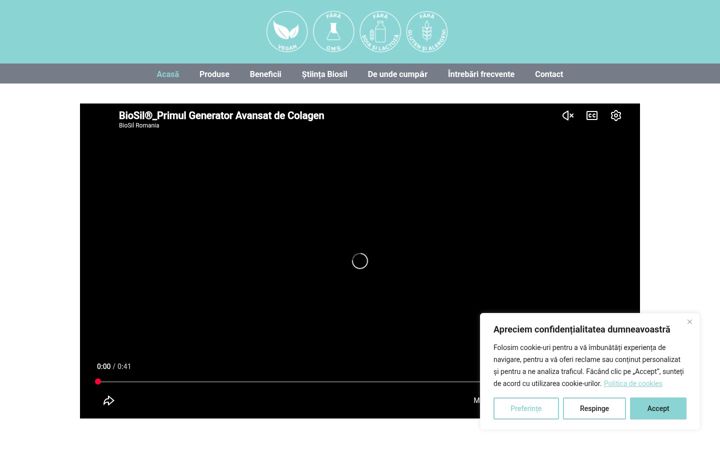Screen dimensions: 720x450
Task: Unmute the video with the speaker icon
Action: [568, 116]
